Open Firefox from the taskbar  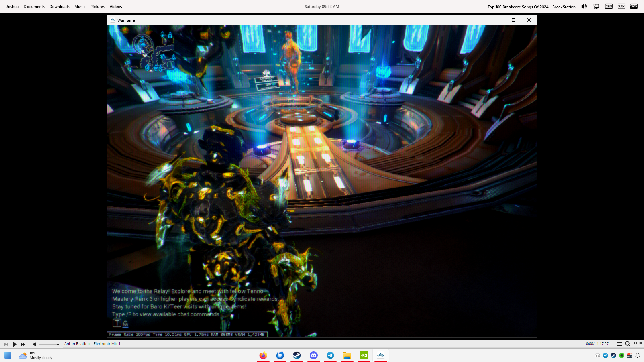pos(263,355)
